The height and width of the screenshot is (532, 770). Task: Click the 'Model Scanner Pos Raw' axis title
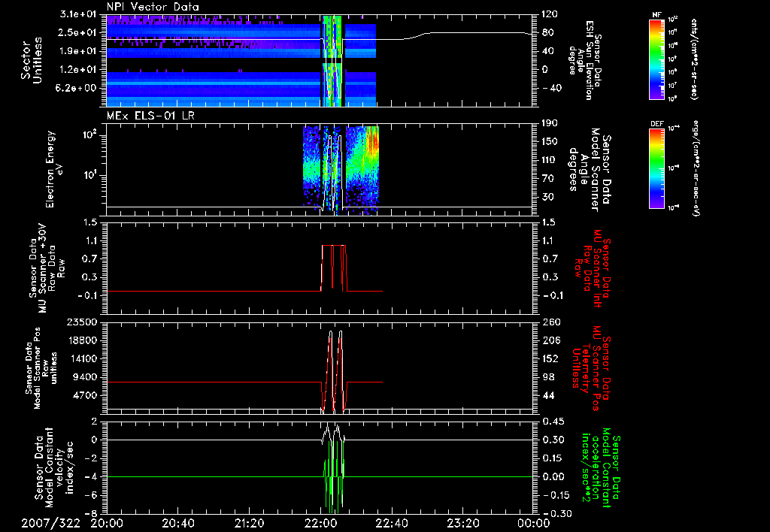click(x=43, y=368)
